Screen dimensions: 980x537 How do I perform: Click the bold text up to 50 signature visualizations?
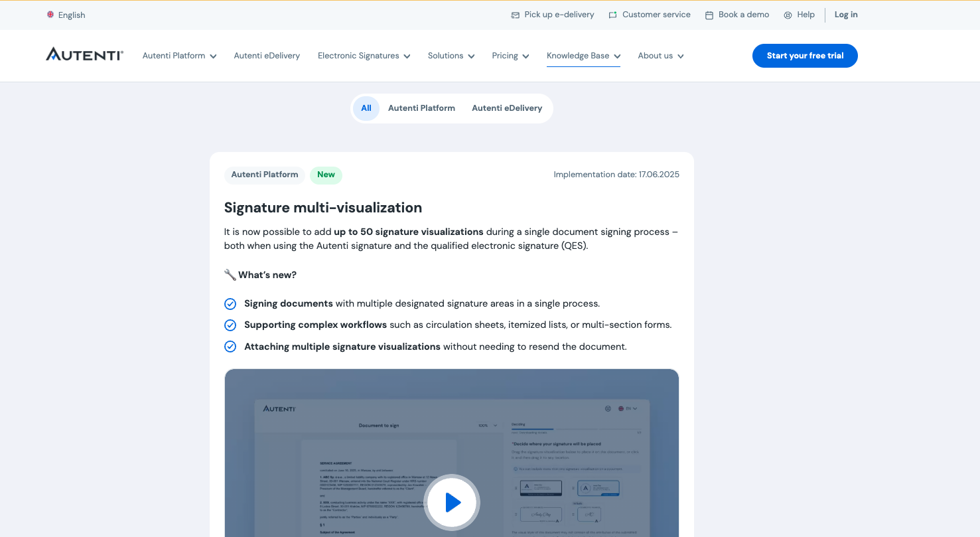(x=409, y=232)
